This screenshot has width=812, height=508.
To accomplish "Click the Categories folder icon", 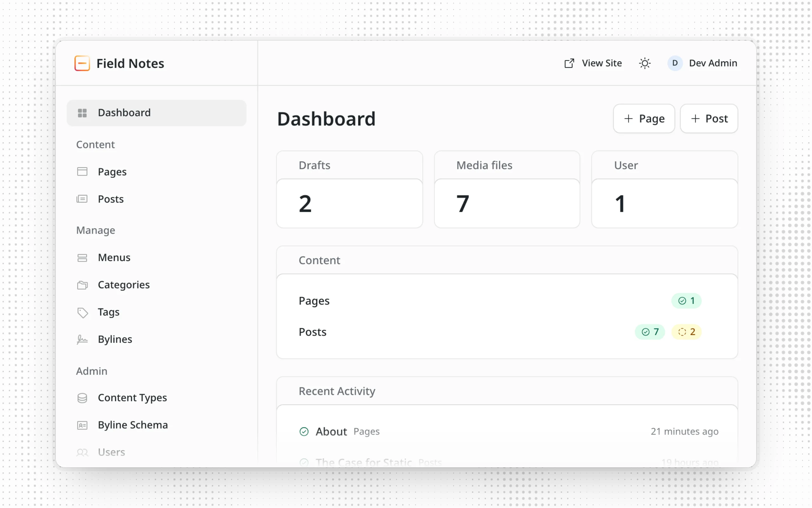I will 82,285.
